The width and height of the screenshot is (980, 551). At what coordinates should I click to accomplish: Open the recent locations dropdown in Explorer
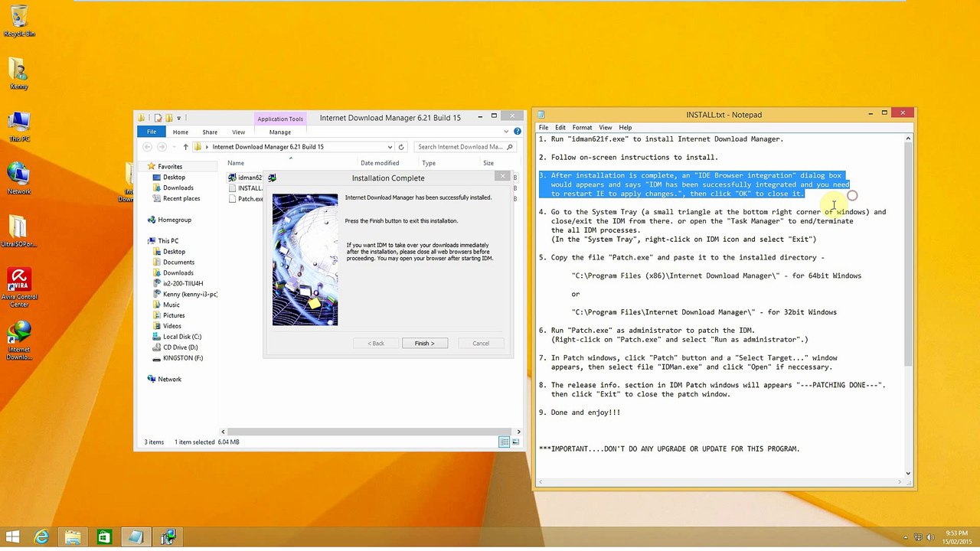point(174,147)
